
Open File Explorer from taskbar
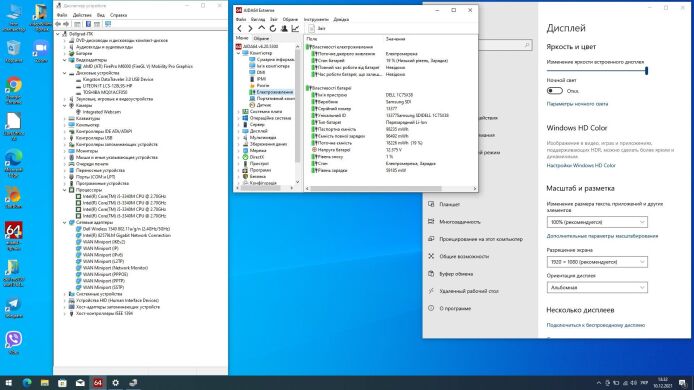pos(45,382)
